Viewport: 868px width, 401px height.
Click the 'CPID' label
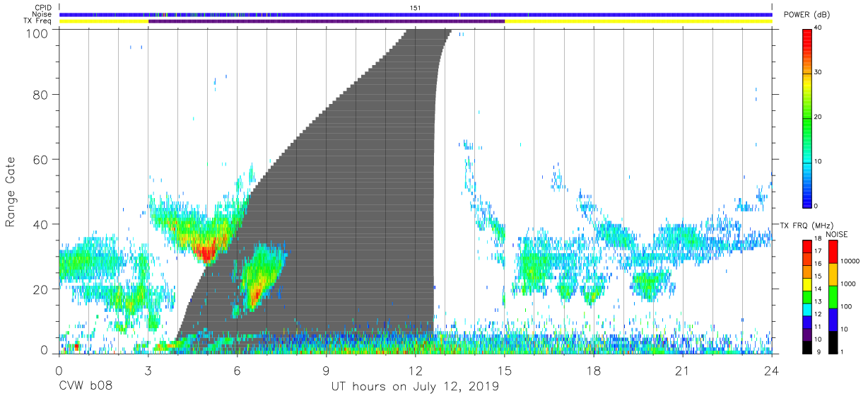click(x=42, y=8)
